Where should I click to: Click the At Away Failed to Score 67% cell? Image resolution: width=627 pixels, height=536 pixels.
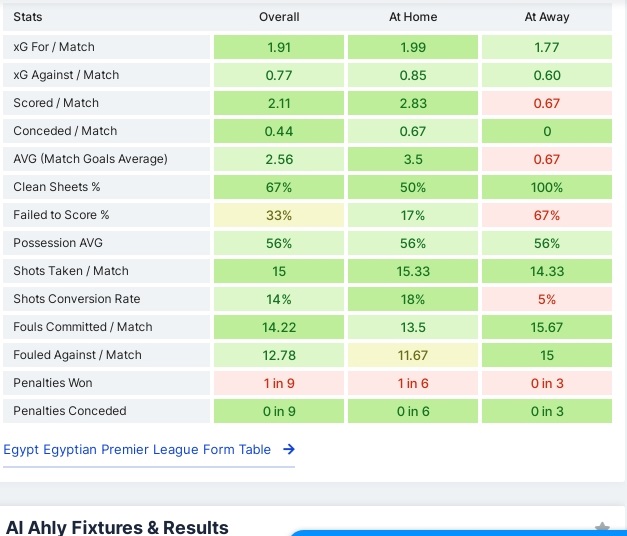547,215
